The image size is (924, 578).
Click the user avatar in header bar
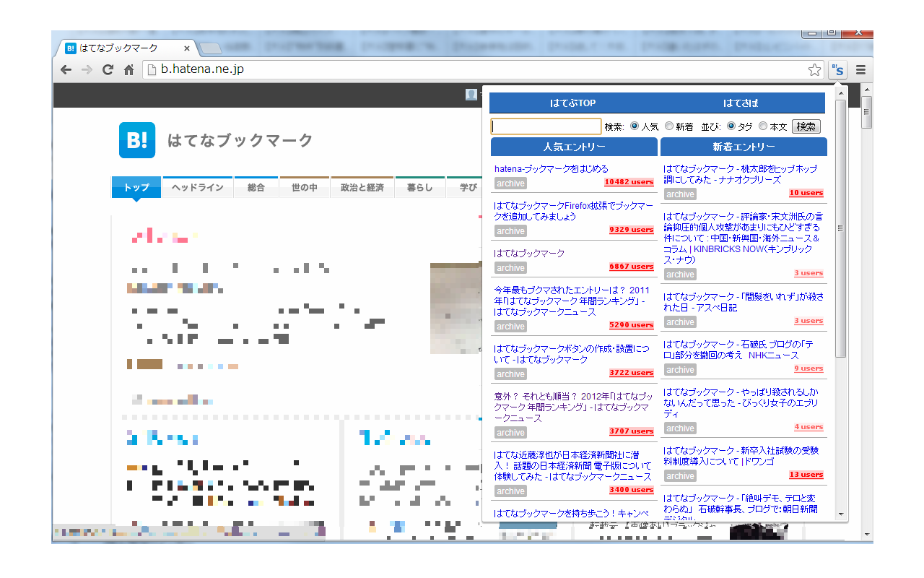point(471,95)
